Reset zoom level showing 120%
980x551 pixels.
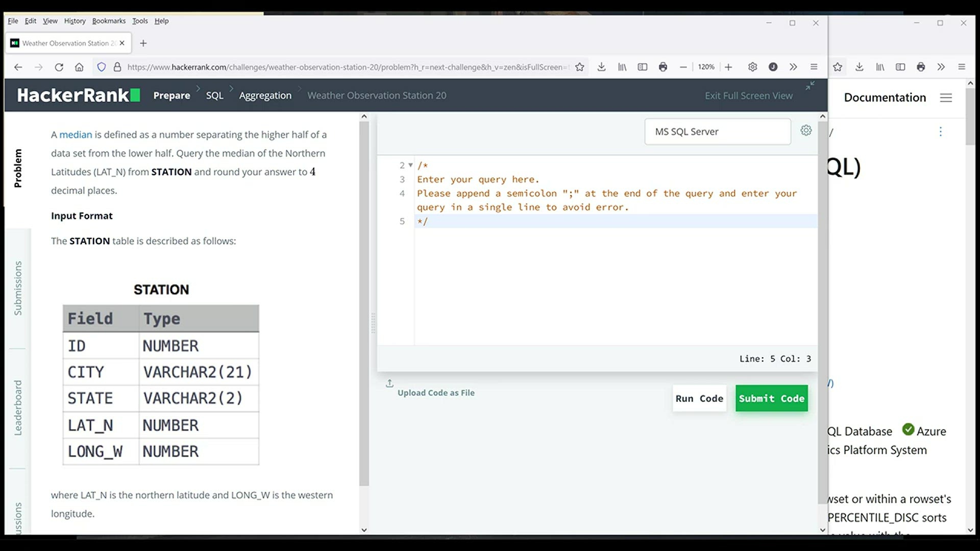point(706,67)
